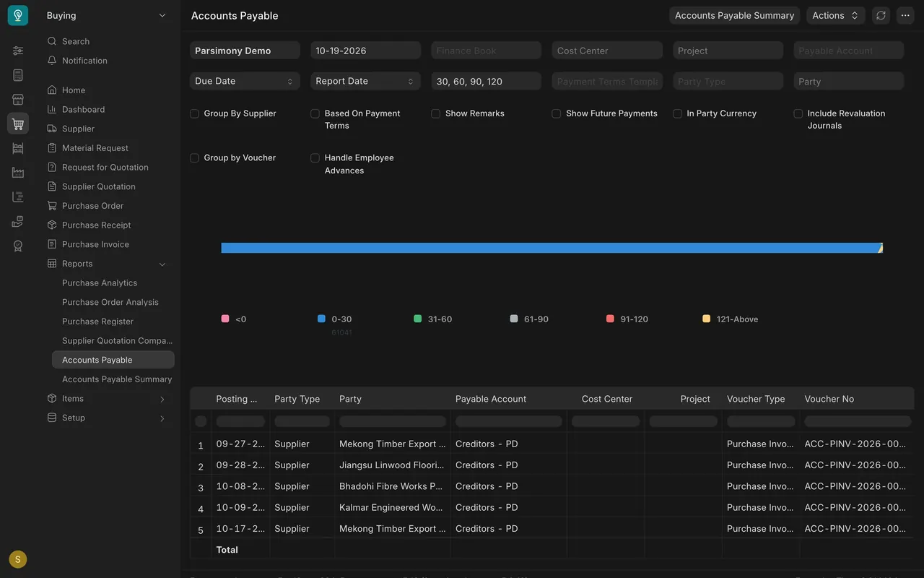Click the blue 0-30 legend swatch

click(321, 319)
